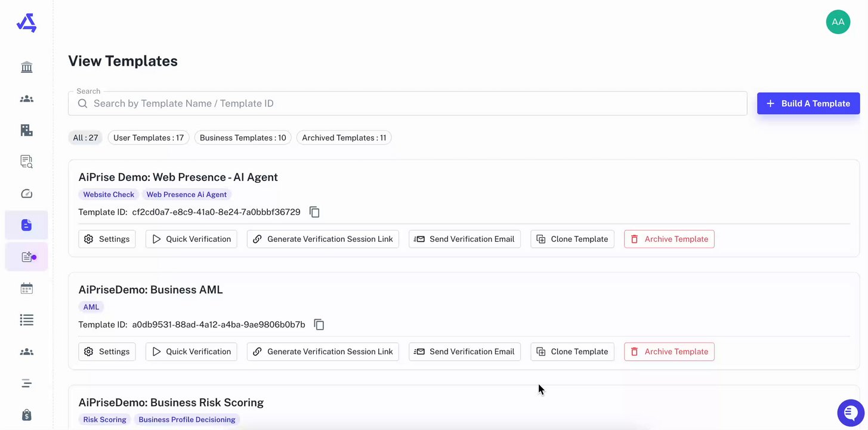
Task: Open the speedometer gauge sidebar icon
Action: [26, 193]
